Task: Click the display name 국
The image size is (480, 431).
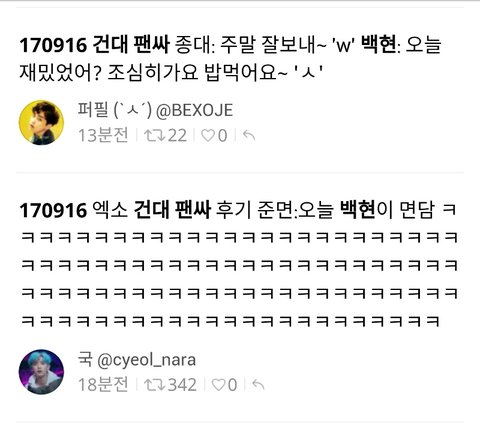Action: [x=85, y=360]
